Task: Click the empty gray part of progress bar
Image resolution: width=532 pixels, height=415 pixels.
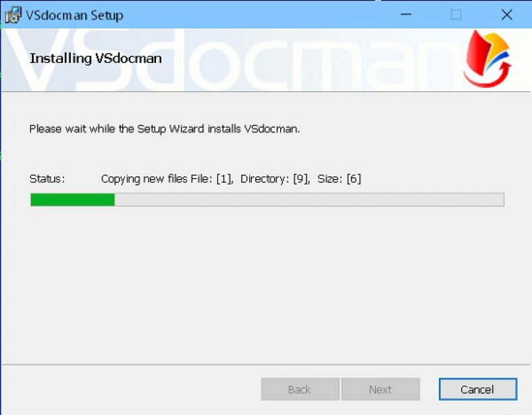Action: pos(309,199)
